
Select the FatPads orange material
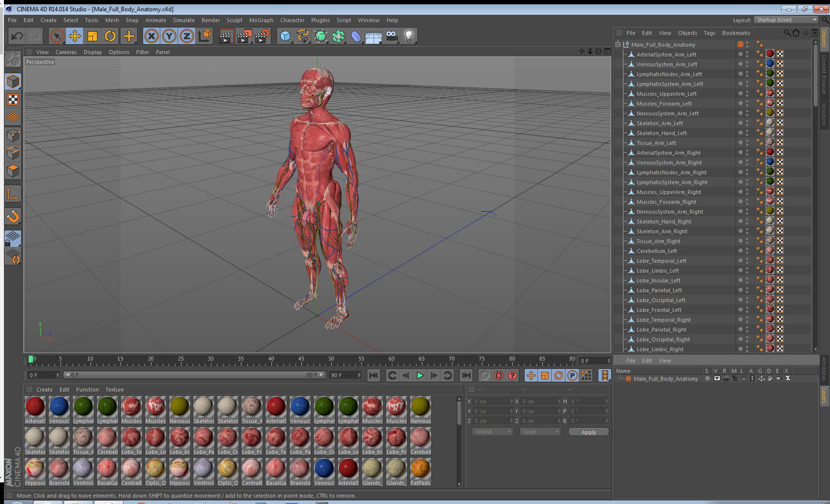pyautogui.click(x=420, y=472)
